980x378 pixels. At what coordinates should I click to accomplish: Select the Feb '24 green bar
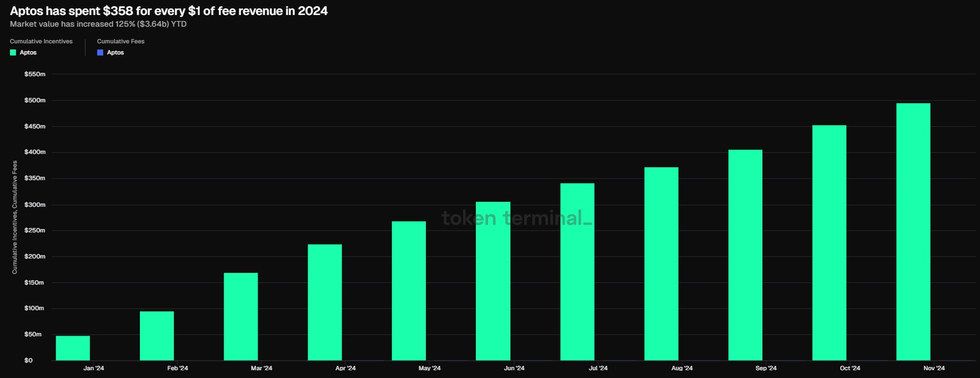pos(157,336)
